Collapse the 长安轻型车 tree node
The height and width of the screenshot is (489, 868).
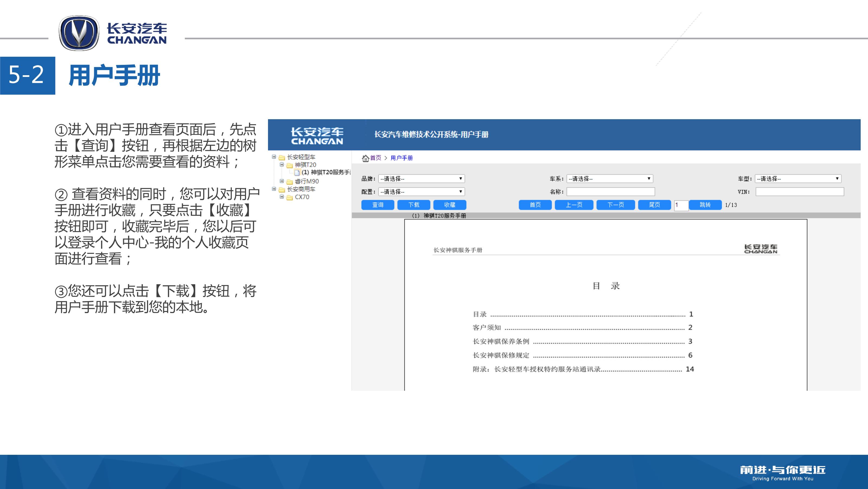coord(274,157)
